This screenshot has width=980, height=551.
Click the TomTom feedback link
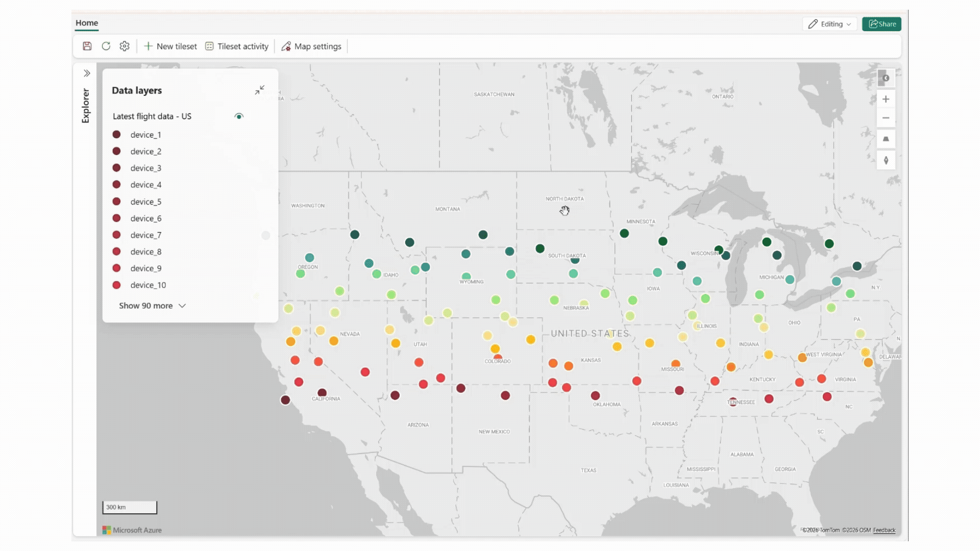click(x=884, y=530)
